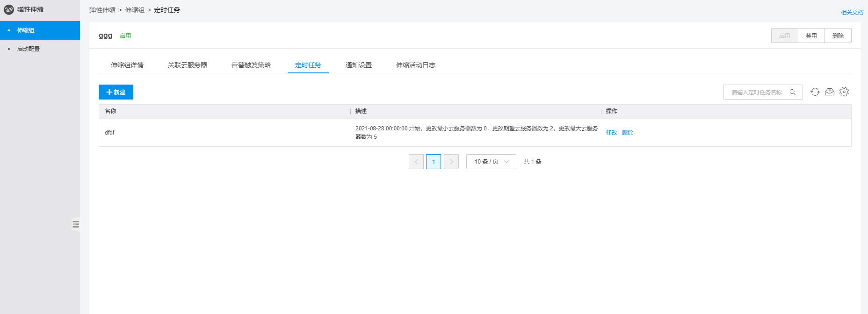Click the 禁用 button
This screenshot has height=314, width=868.
811,36
